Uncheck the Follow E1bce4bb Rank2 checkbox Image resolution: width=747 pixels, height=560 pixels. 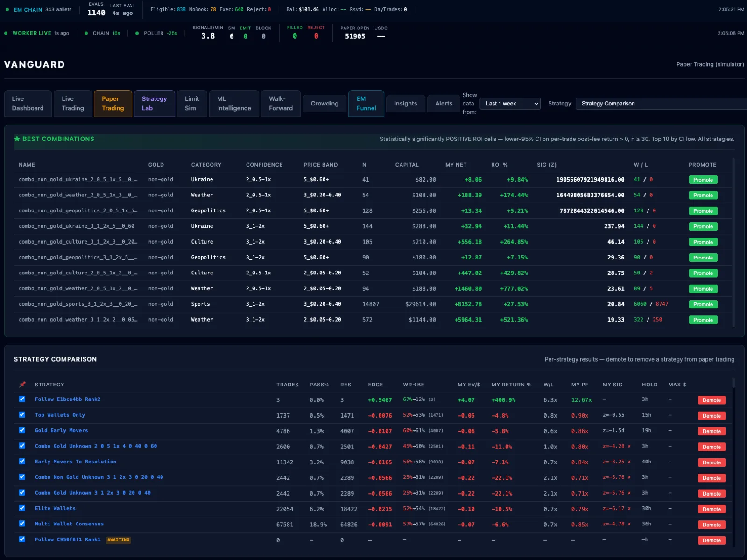click(x=22, y=399)
